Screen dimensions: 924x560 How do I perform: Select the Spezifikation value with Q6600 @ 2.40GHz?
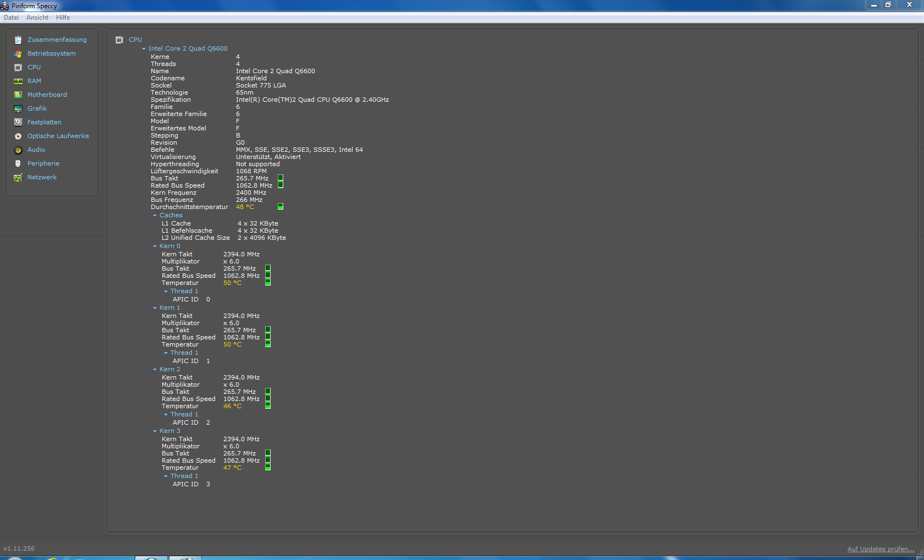coord(312,100)
